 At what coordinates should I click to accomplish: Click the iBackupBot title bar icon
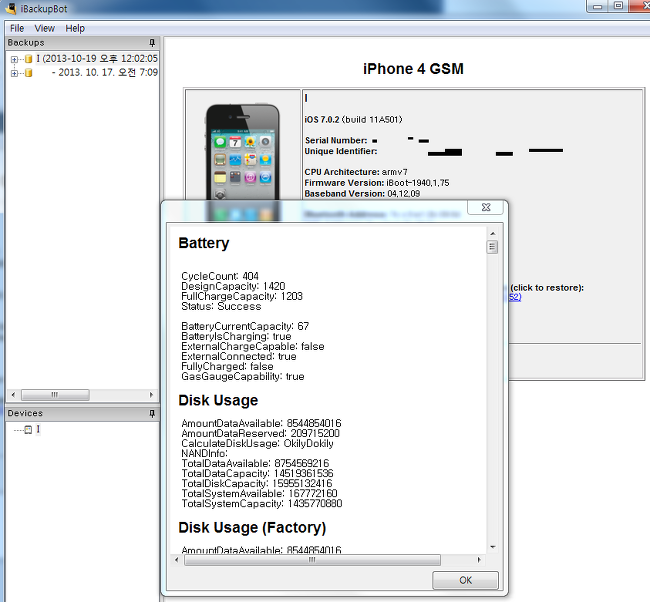click(11, 8)
